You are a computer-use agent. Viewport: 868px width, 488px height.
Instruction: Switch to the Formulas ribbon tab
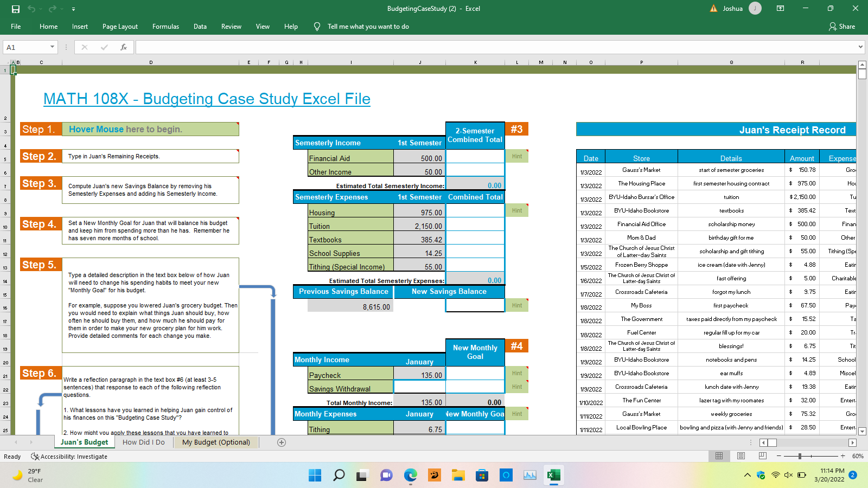(165, 26)
